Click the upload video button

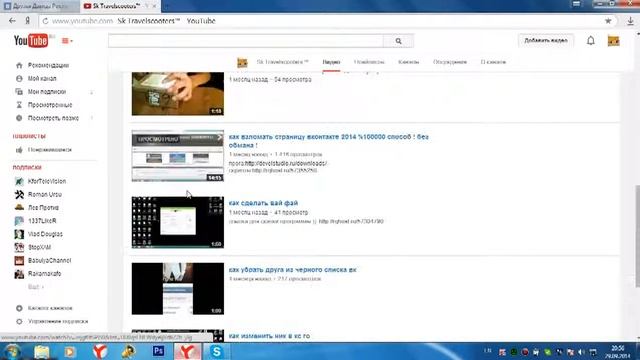546,40
